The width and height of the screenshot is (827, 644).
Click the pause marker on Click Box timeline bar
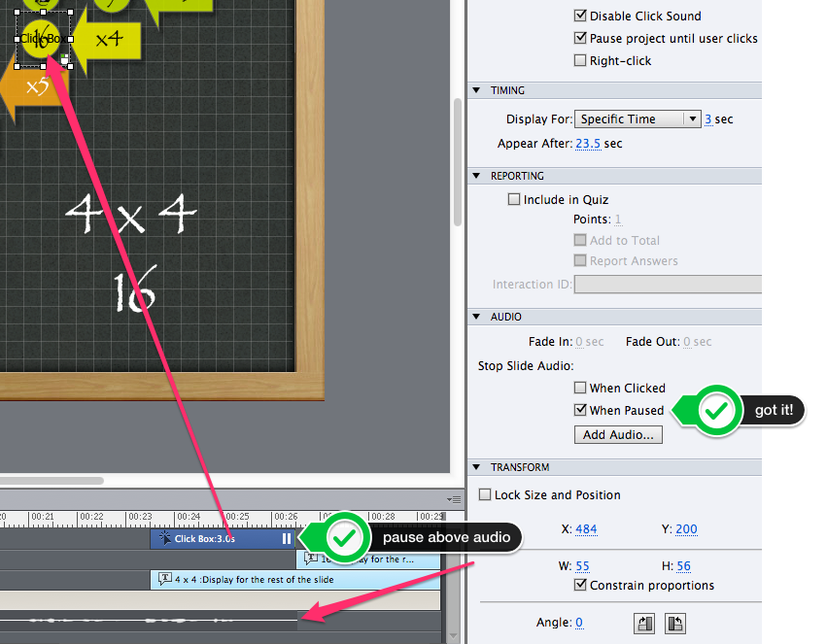click(x=287, y=538)
